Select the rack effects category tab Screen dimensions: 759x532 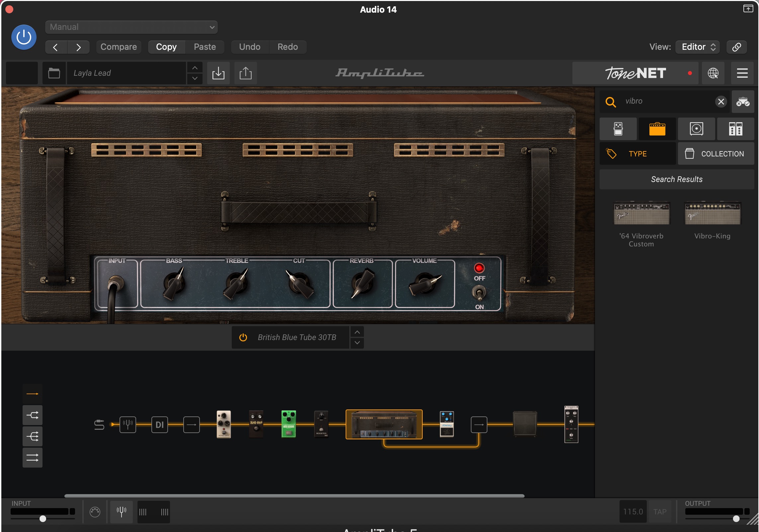[735, 129]
